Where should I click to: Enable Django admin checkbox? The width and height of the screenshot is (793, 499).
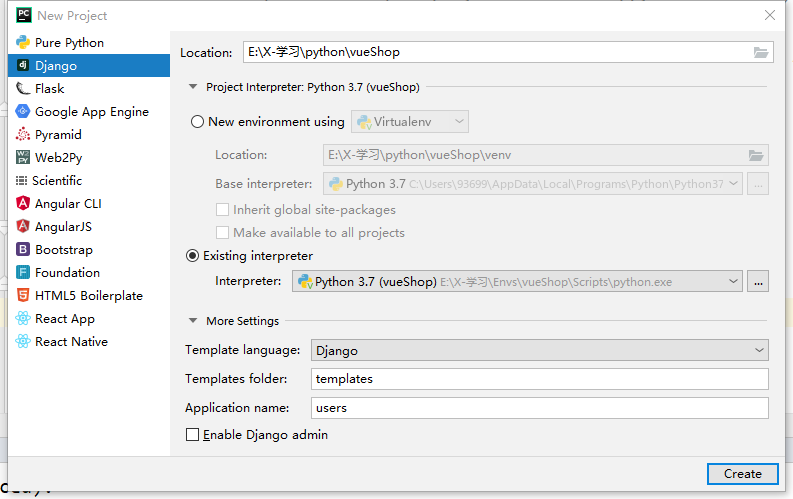click(193, 435)
